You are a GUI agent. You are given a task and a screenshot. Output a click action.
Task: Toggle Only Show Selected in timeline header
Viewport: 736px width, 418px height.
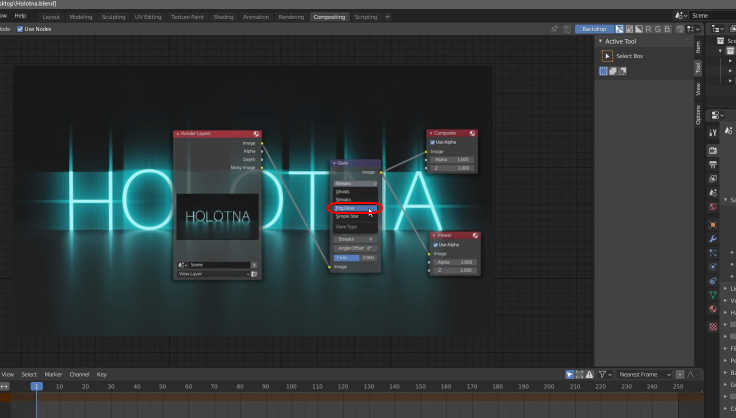click(570, 374)
